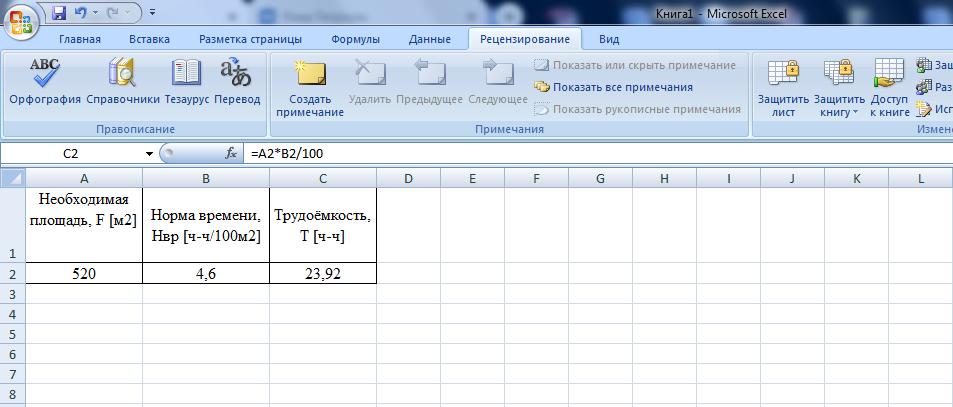Switch to the Главная tab
953x407 pixels.
[80, 39]
